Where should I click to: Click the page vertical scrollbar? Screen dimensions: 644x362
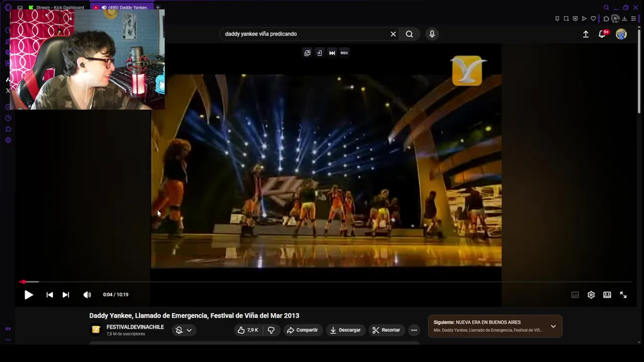[639, 70]
